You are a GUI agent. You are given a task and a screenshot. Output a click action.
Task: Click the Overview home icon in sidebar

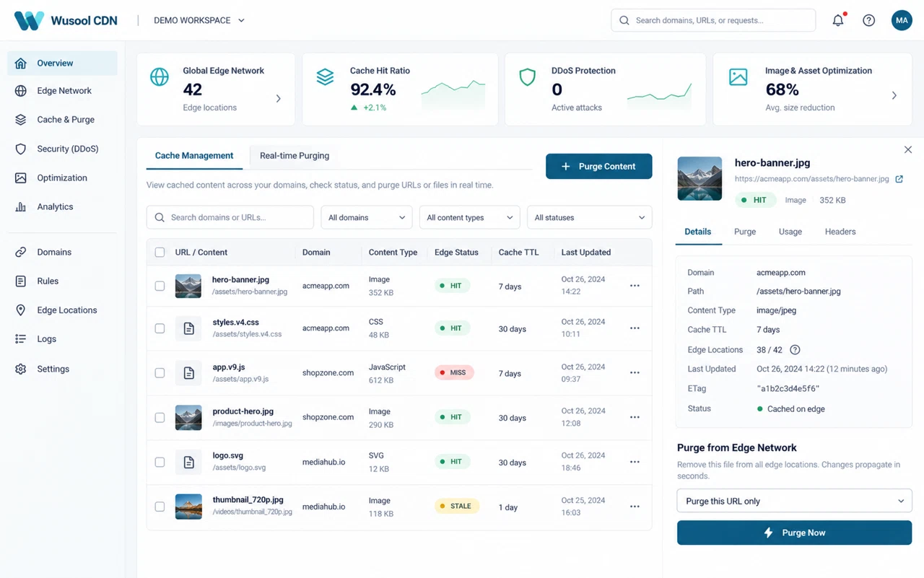[x=21, y=63]
